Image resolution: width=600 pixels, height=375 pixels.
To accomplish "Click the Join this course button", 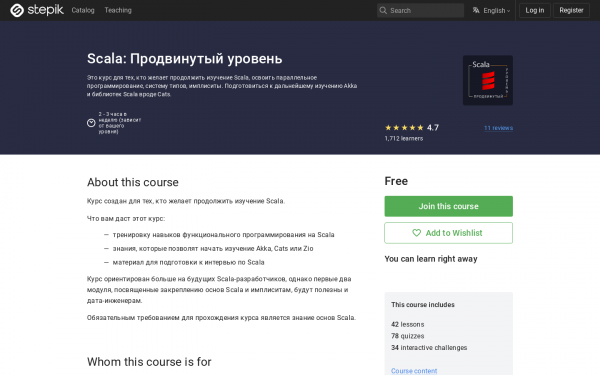I will [448, 206].
